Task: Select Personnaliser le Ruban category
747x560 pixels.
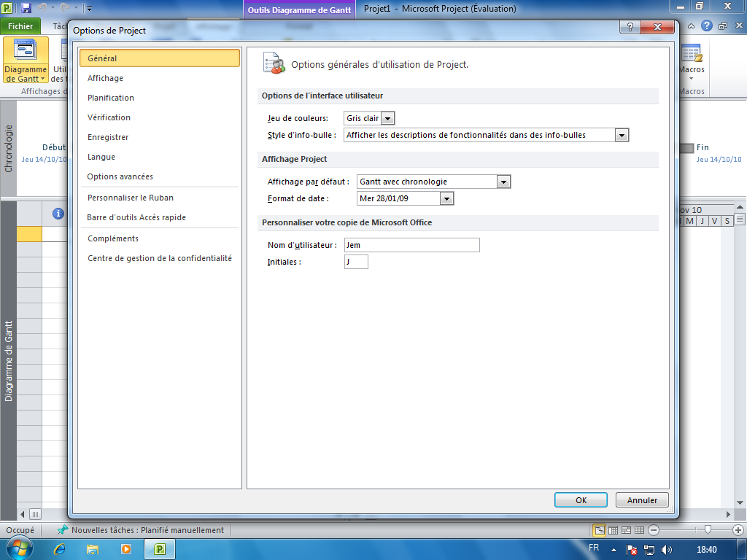Action: pyautogui.click(x=160, y=198)
